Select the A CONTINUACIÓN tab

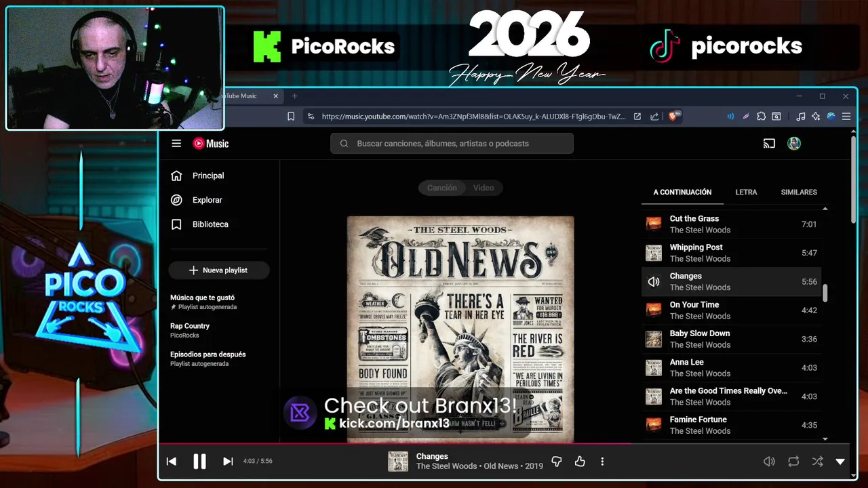pyautogui.click(x=682, y=192)
